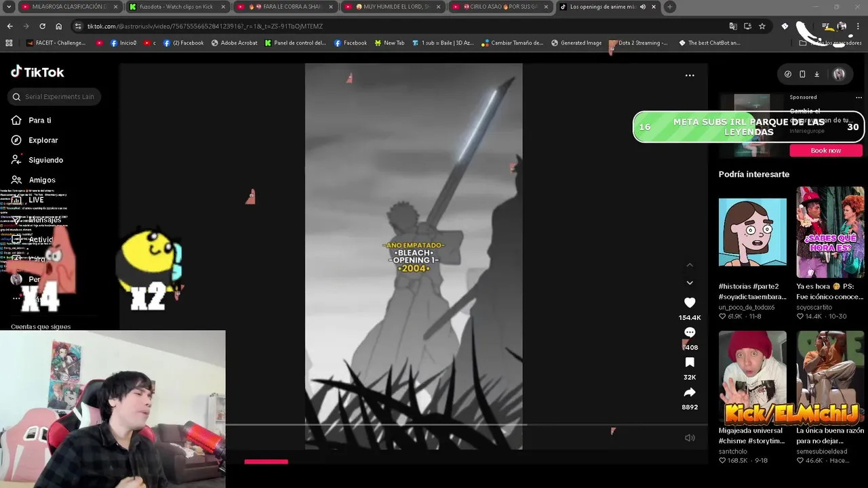This screenshot has width=868, height=488.
Task: Open the video's three-dot options menu
Action: point(690,75)
